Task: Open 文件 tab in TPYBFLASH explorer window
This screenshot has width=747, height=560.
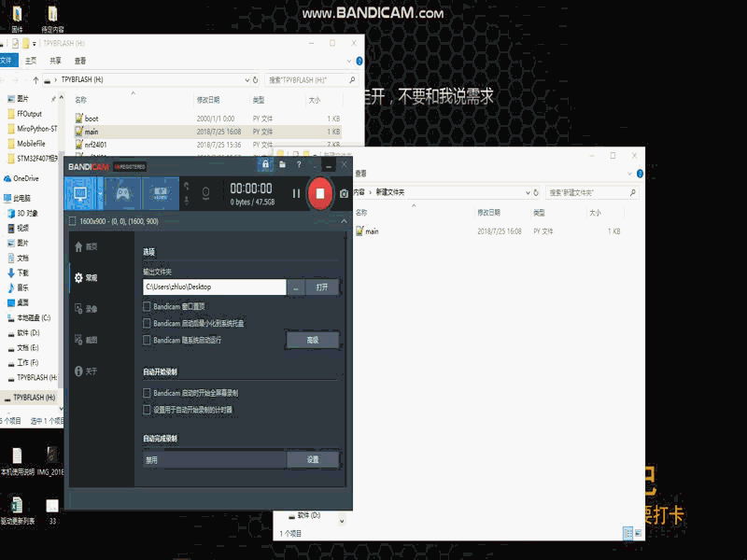Action: 7,61
